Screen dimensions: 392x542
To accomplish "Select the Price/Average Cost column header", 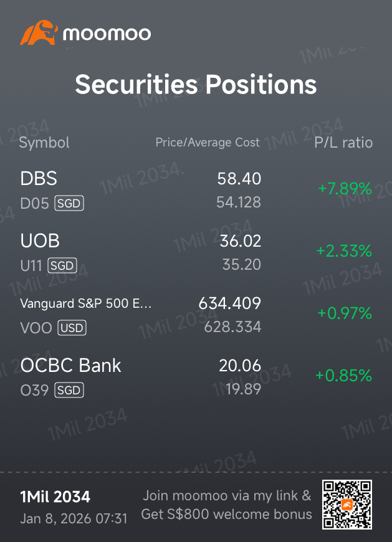I will click(x=208, y=143).
